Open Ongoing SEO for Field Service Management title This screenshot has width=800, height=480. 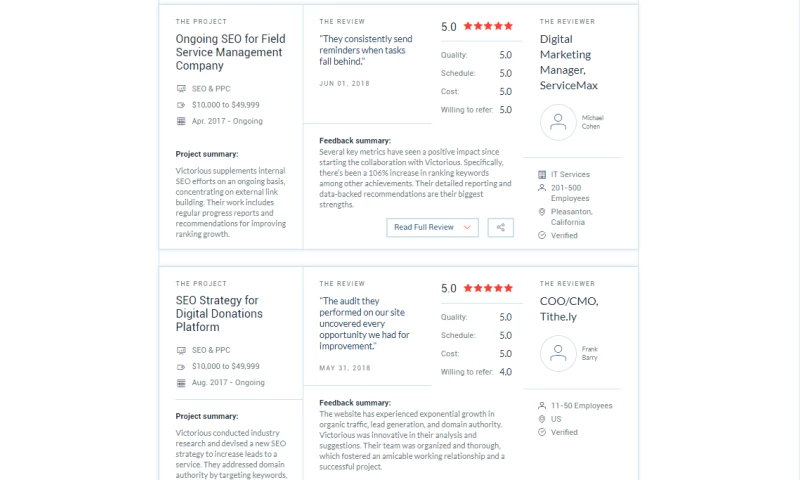coord(217,53)
